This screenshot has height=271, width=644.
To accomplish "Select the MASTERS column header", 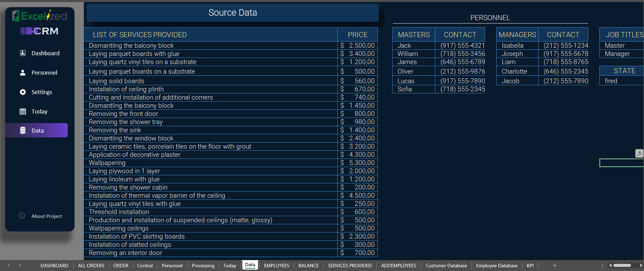I will coord(414,35).
